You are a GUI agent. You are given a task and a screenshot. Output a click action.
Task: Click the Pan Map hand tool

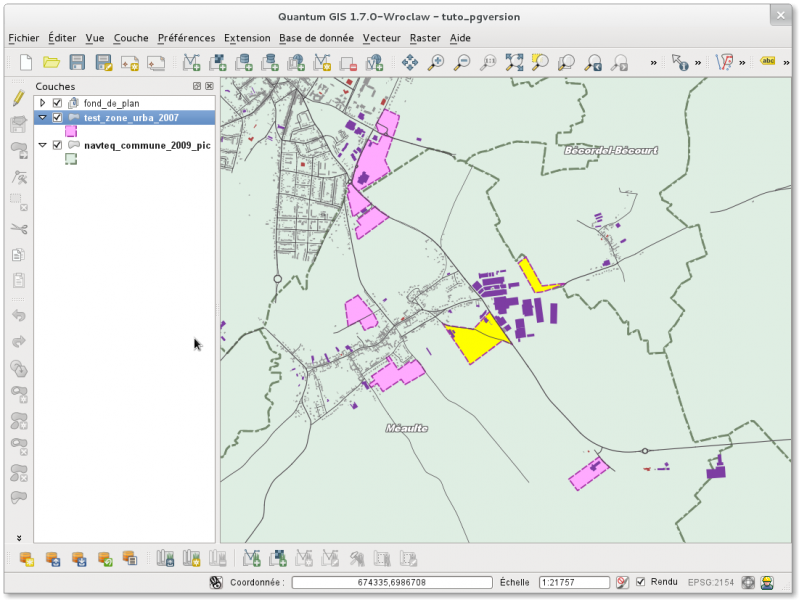click(x=410, y=62)
